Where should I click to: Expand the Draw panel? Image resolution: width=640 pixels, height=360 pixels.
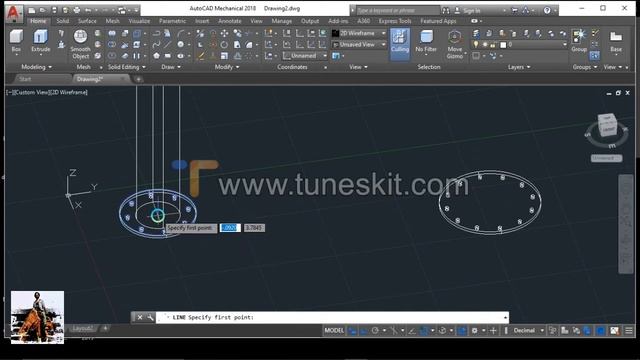click(x=171, y=67)
